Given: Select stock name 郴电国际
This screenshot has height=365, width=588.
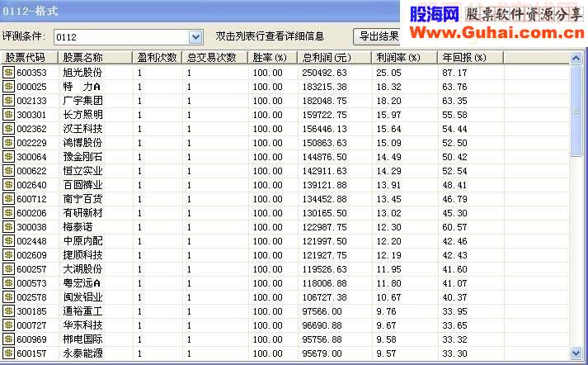Looking at the screenshot, I should point(82,339).
